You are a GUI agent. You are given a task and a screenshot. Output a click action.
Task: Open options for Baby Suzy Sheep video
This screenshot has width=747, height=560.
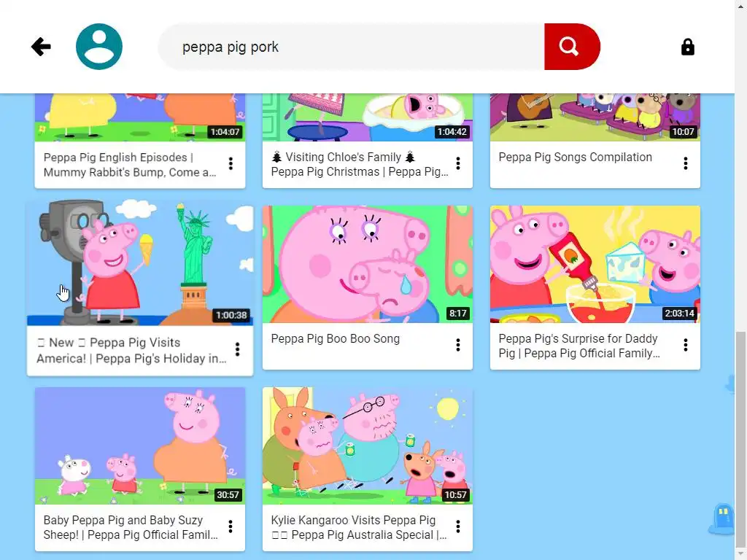pos(231,526)
